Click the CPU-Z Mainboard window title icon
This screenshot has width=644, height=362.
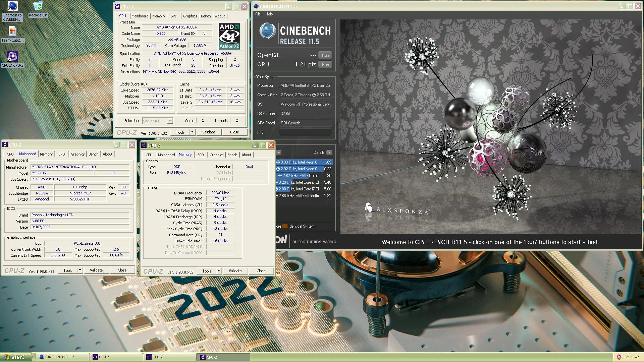(x=5, y=145)
